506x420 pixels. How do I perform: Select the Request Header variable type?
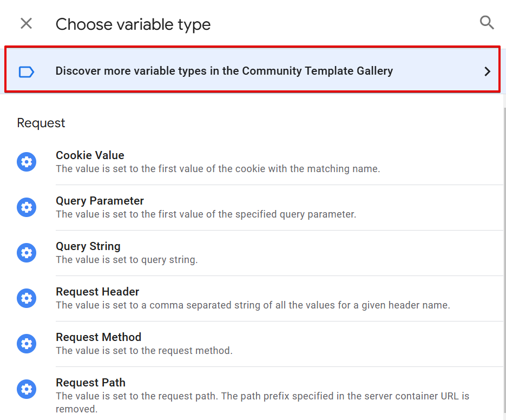(97, 292)
